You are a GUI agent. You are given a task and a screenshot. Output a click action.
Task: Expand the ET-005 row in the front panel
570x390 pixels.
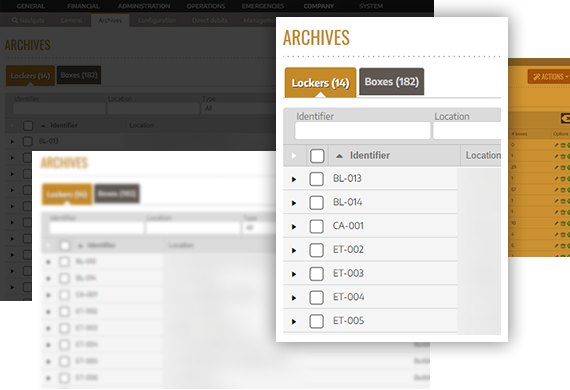click(x=294, y=321)
